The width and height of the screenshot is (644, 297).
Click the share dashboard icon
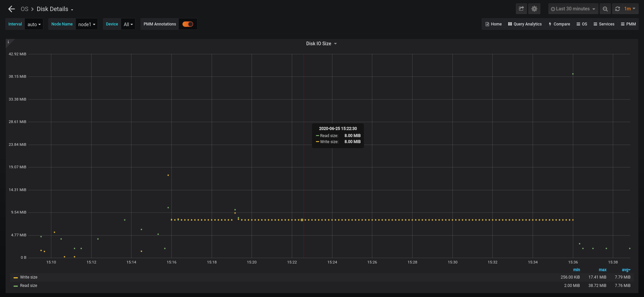(x=521, y=9)
